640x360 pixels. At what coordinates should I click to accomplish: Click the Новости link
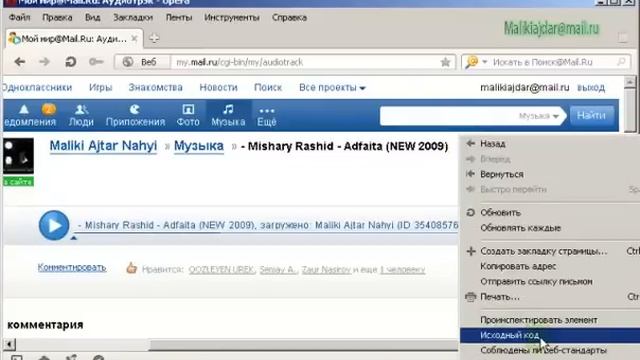click(x=218, y=87)
